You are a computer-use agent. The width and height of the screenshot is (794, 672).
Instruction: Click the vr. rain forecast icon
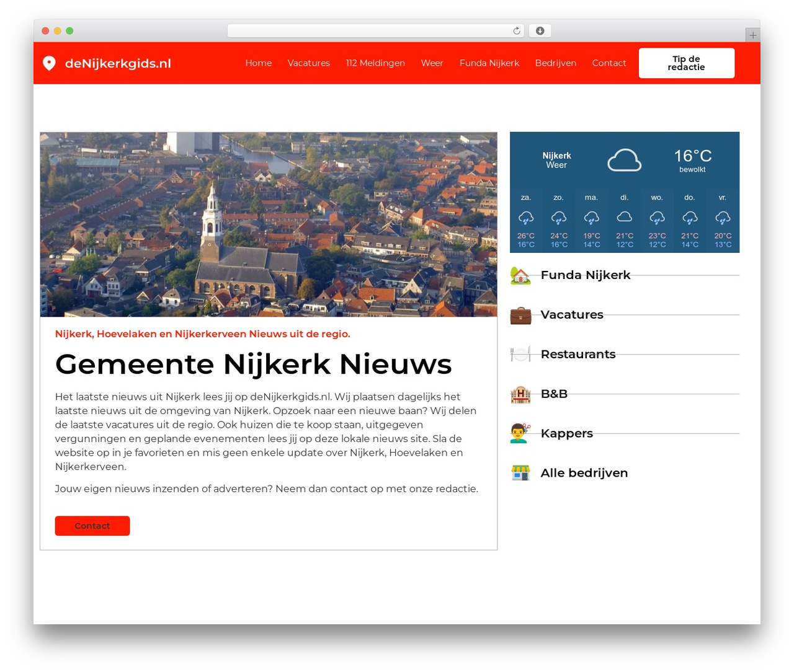tap(723, 218)
